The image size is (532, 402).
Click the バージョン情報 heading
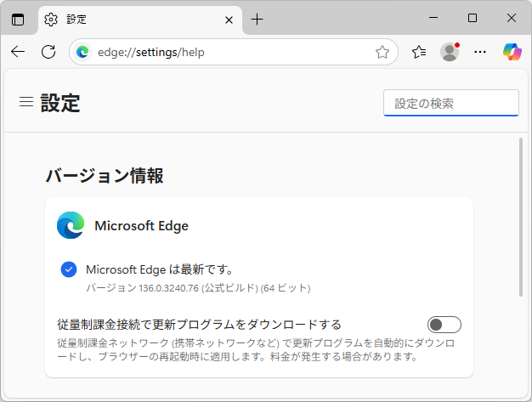tap(105, 176)
